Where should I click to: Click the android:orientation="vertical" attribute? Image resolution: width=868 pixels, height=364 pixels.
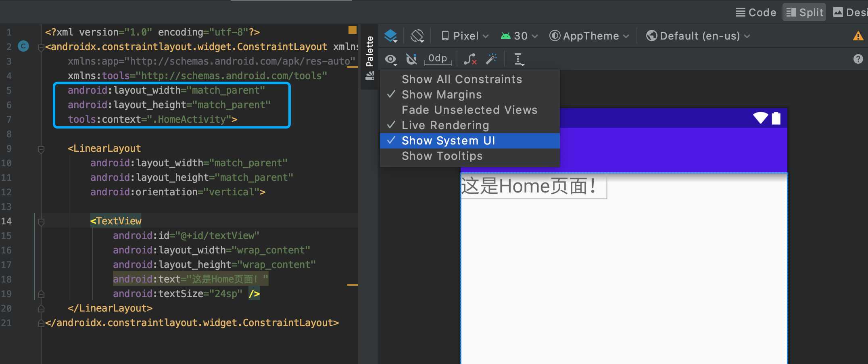(x=175, y=192)
